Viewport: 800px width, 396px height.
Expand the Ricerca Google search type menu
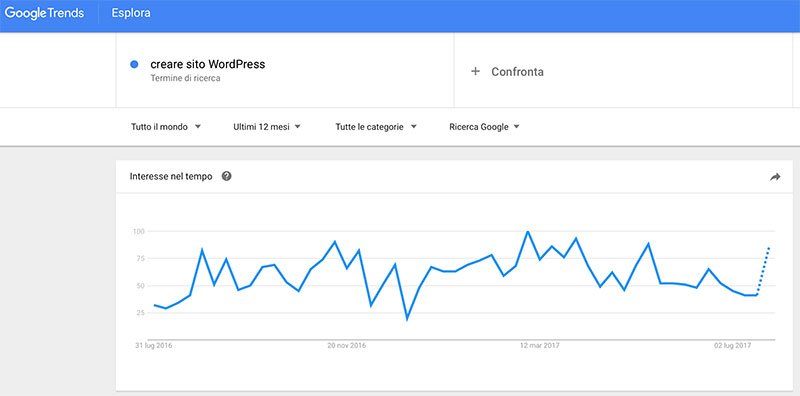[x=484, y=127]
